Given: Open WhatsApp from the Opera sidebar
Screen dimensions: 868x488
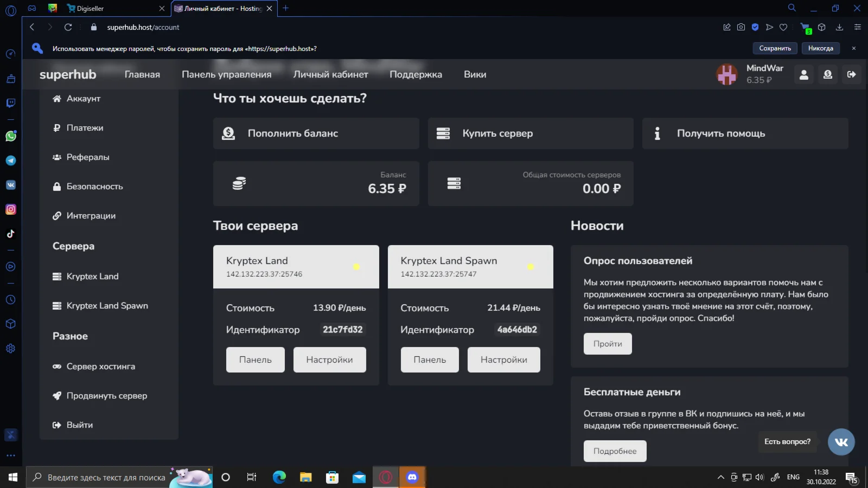Looking at the screenshot, I should click(10, 136).
